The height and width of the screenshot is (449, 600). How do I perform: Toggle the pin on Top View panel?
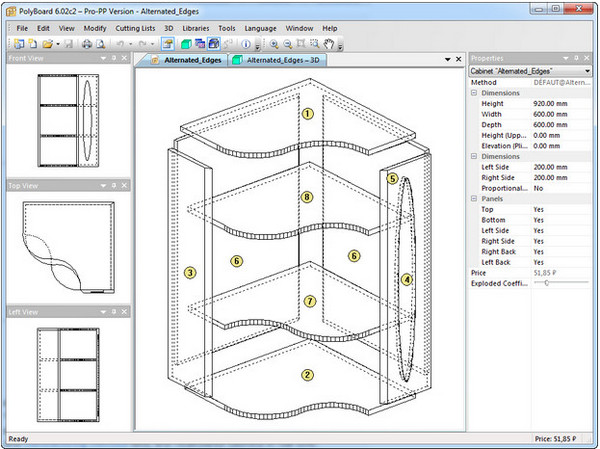tap(113, 185)
